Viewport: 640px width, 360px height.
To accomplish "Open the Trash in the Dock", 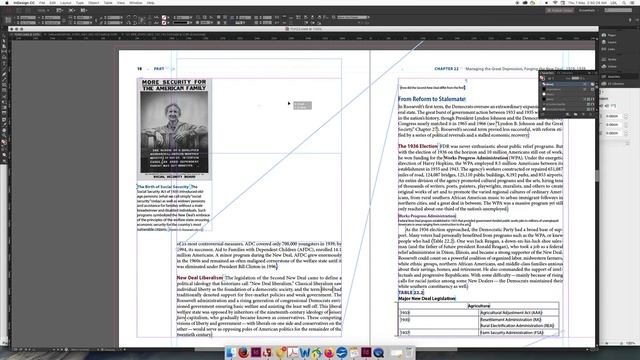I will click(409, 352).
